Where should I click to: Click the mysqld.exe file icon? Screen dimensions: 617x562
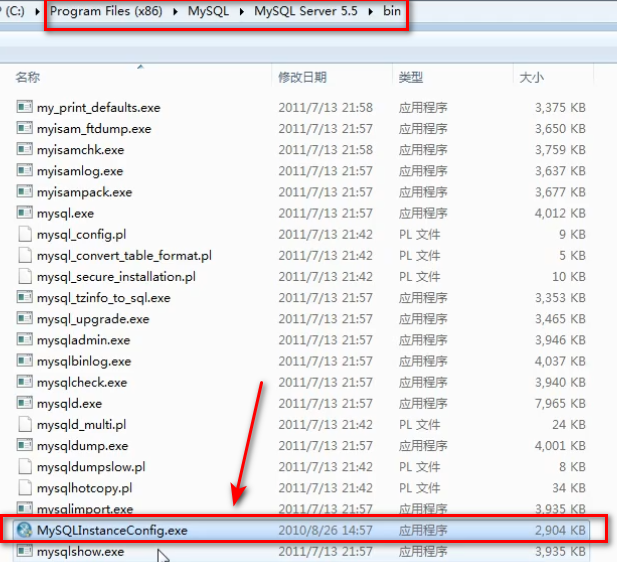point(24,403)
